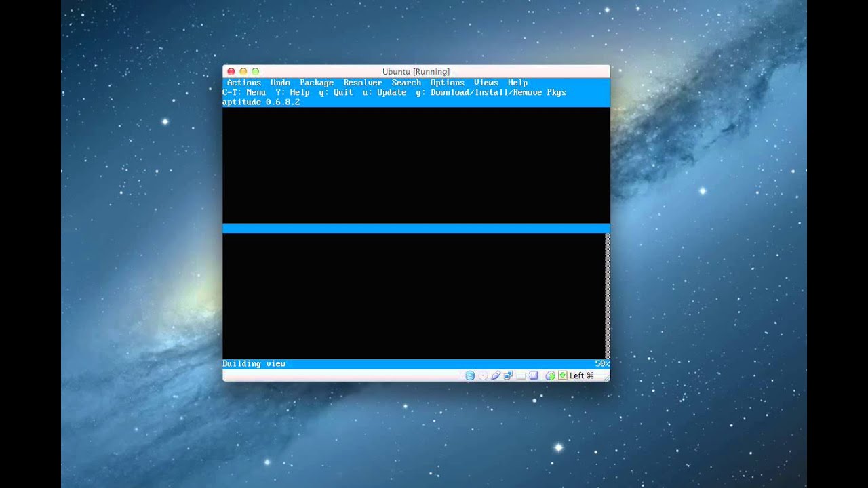Click the 'u: Update' shortcut hint

pyautogui.click(x=384, y=92)
